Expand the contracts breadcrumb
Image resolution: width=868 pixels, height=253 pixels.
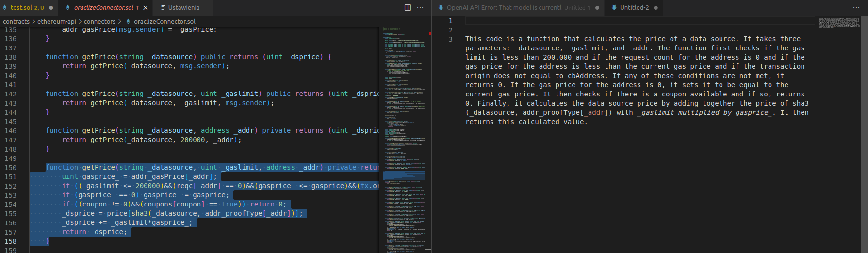tap(16, 22)
